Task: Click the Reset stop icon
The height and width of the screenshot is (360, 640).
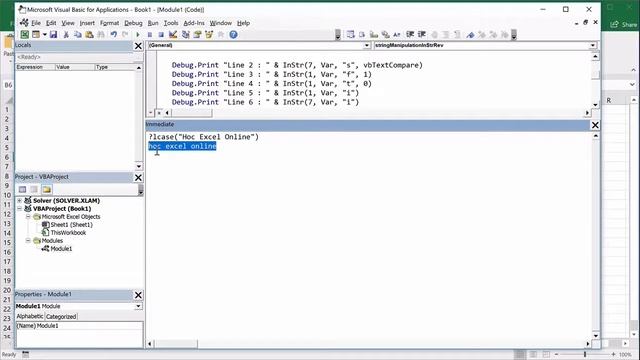Action: 161,35
